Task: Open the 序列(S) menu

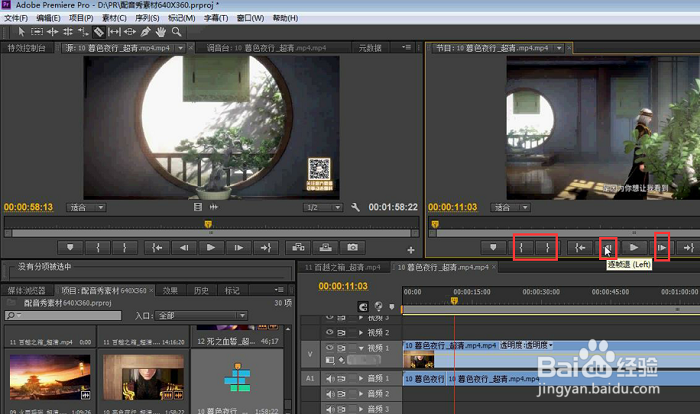Action: tap(147, 18)
